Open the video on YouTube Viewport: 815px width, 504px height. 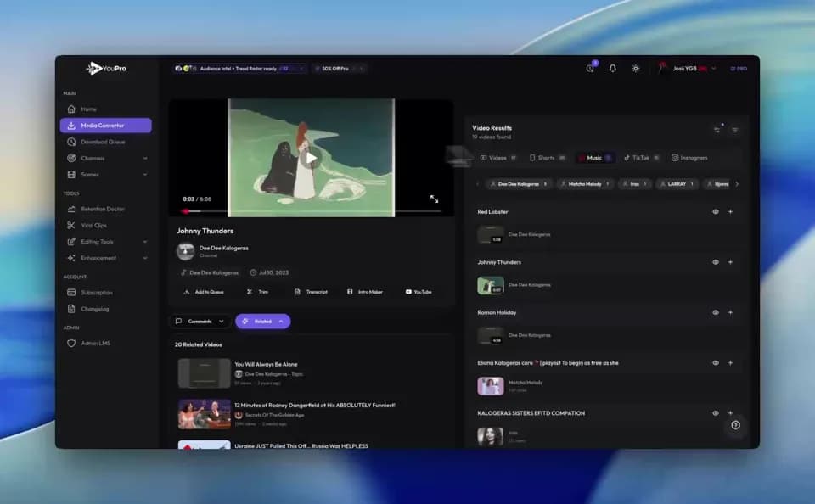coord(419,292)
